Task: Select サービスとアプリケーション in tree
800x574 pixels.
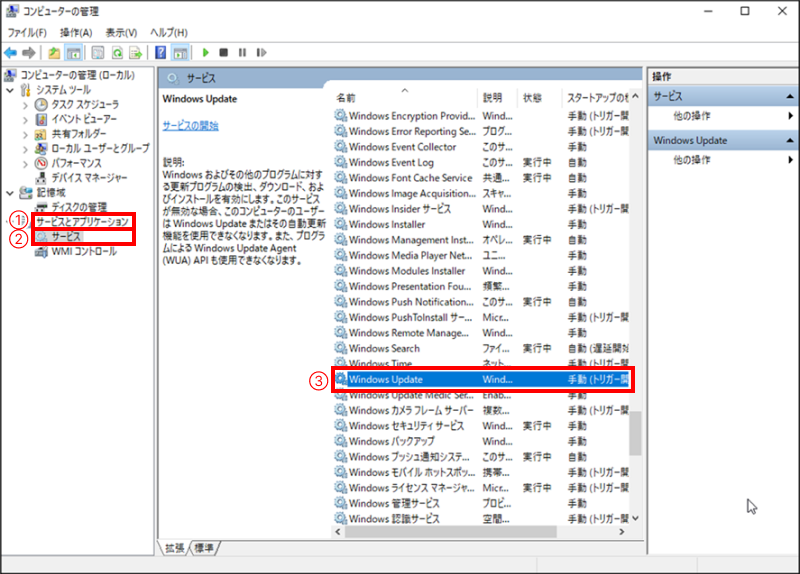Action: coord(82,221)
